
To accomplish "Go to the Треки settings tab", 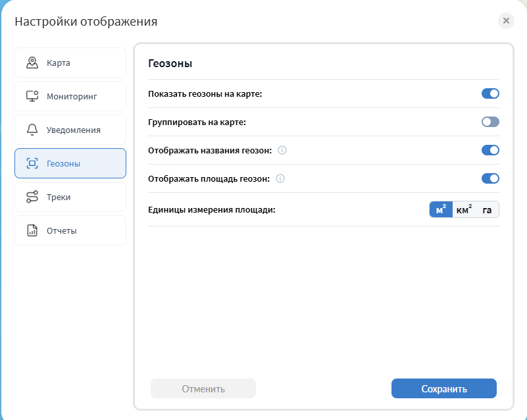I will 70,197.
